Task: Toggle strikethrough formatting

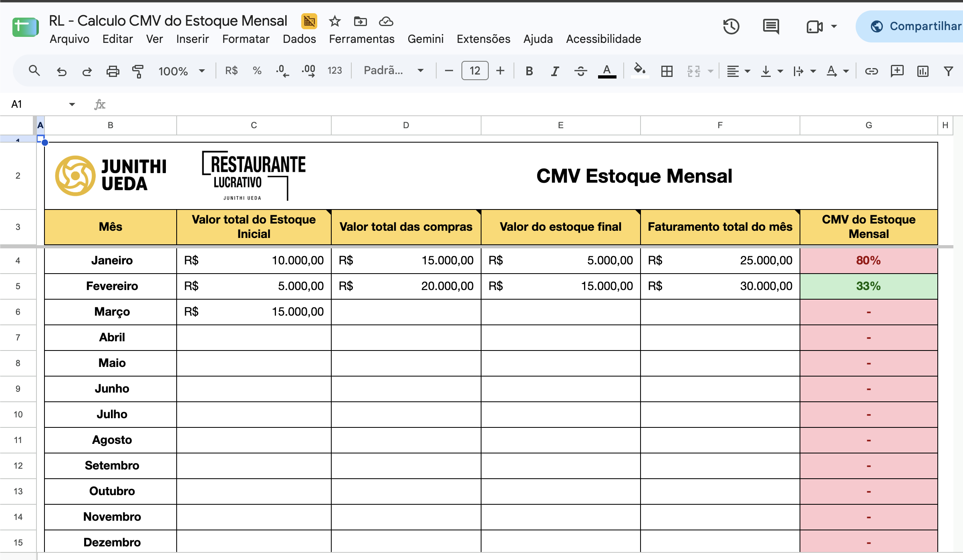Action: point(580,71)
